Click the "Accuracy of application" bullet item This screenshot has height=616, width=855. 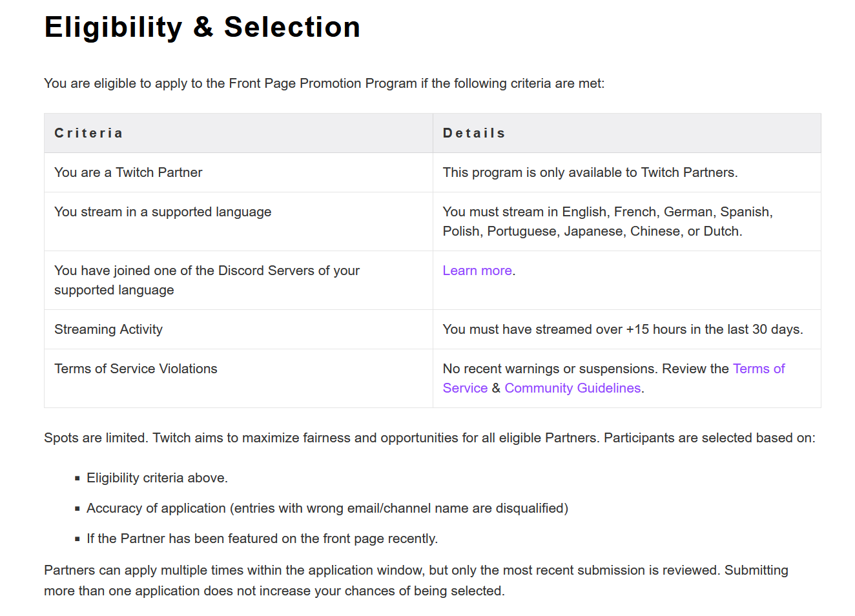[x=327, y=508]
